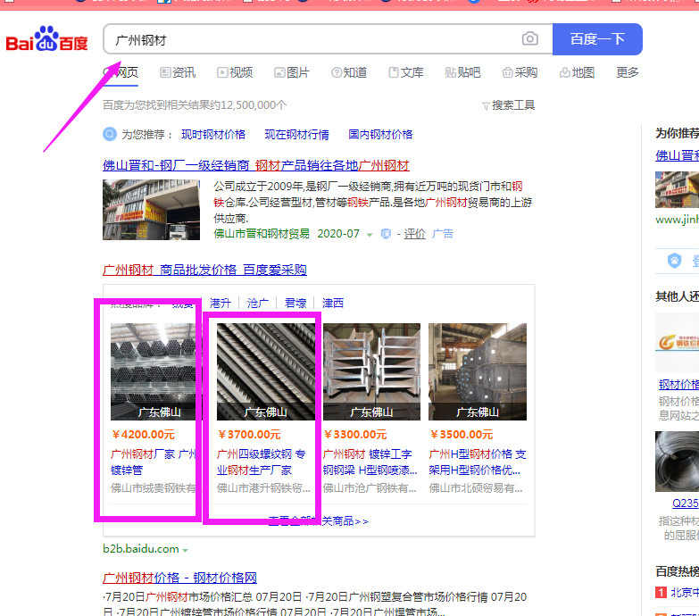Open the 佛山晋和-钢厂一级经销商 result title
Viewport: 699px width, 616px height.
pyautogui.click(x=256, y=165)
